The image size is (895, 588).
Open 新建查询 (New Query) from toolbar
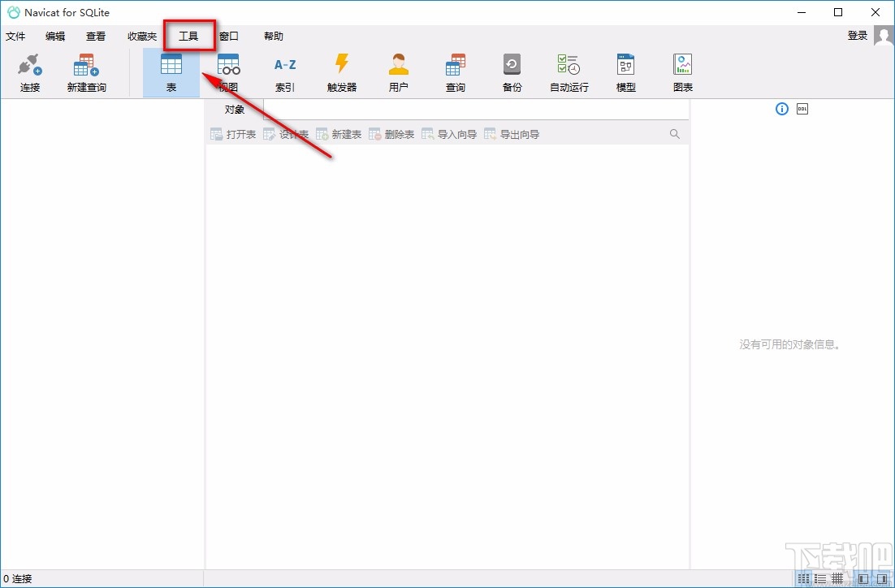coord(87,73)
